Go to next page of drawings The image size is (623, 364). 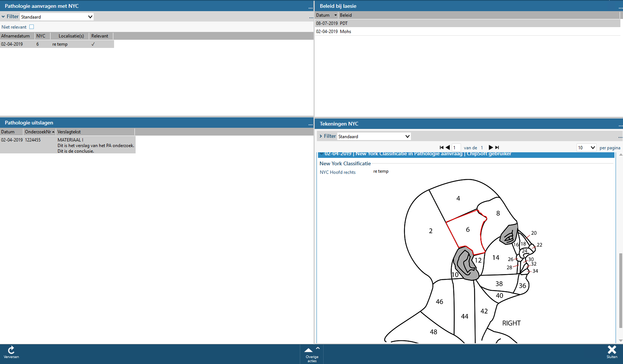point(490,147)
